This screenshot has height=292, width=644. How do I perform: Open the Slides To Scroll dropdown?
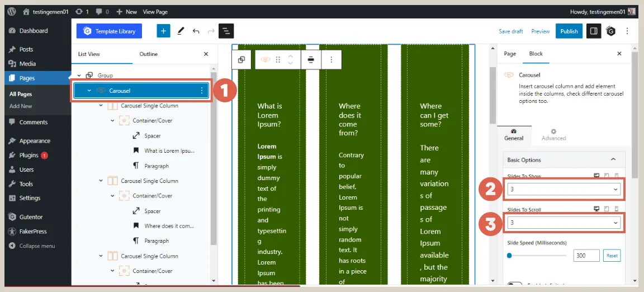(x=563, y=223)
